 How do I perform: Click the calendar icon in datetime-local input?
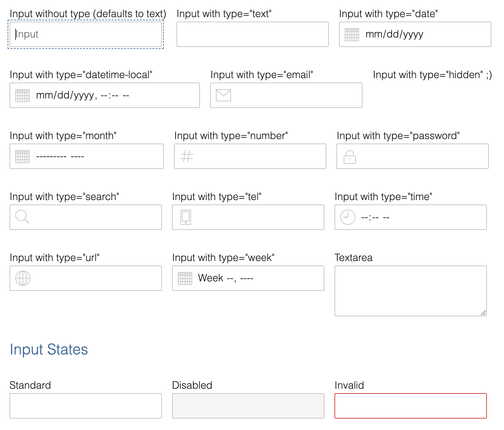23,96
